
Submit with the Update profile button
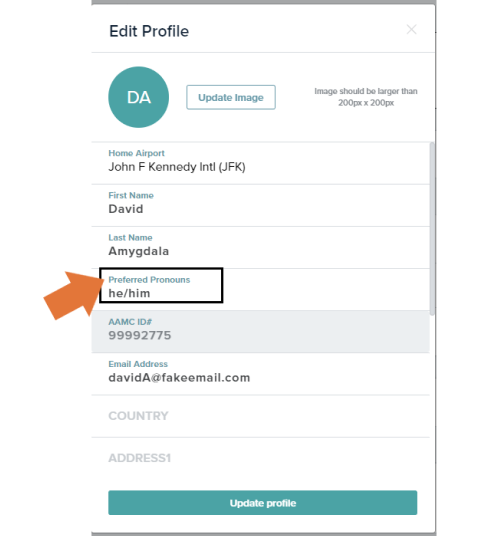tap(262, 503)
